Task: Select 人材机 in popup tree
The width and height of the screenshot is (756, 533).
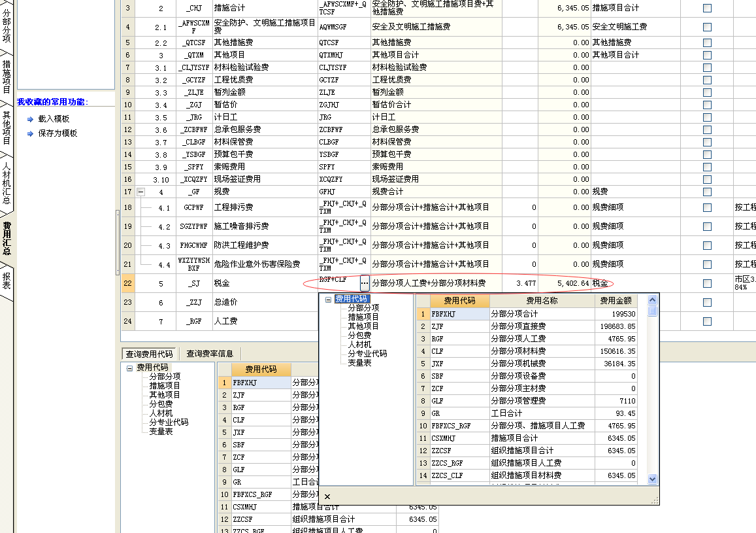Action: [x=359, y=345]
